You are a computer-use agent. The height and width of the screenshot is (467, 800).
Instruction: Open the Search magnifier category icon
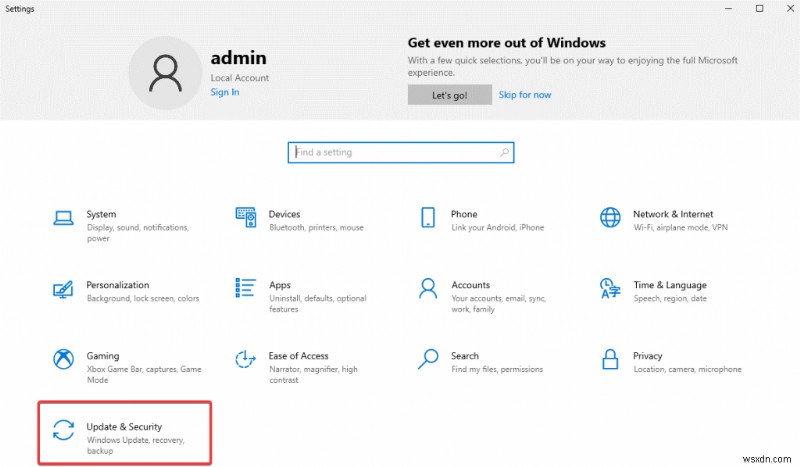428,359
